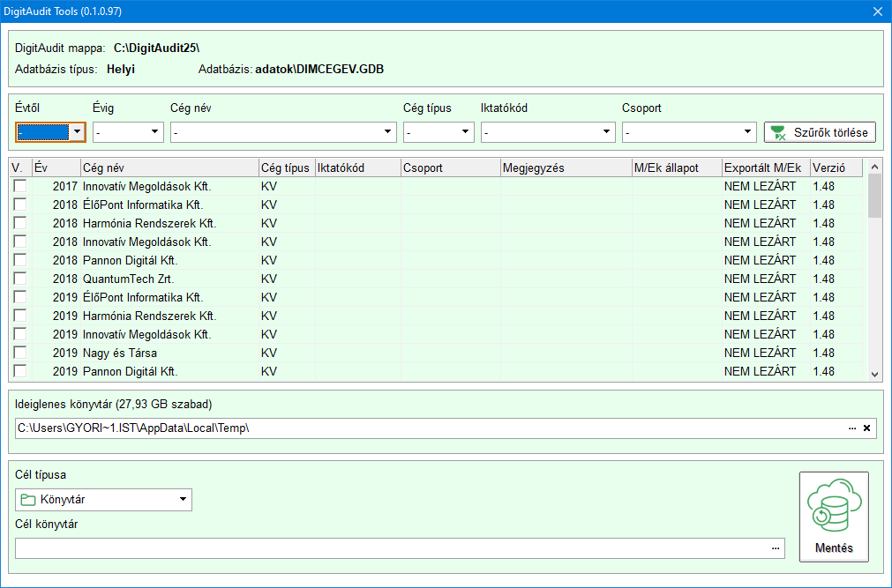Screen dimensions: 892x588
Task: Close the DigitAudit Tools window
Action: point(878,11)
